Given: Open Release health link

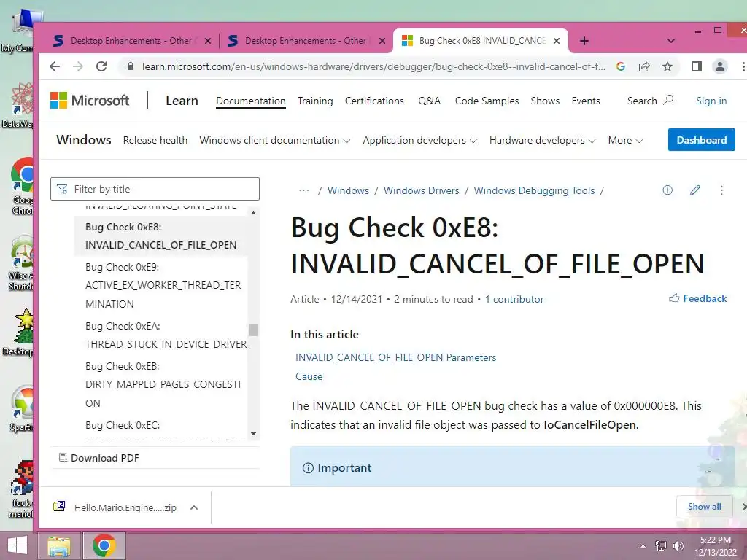Looking at the screenshot, I should click(155, 141).
